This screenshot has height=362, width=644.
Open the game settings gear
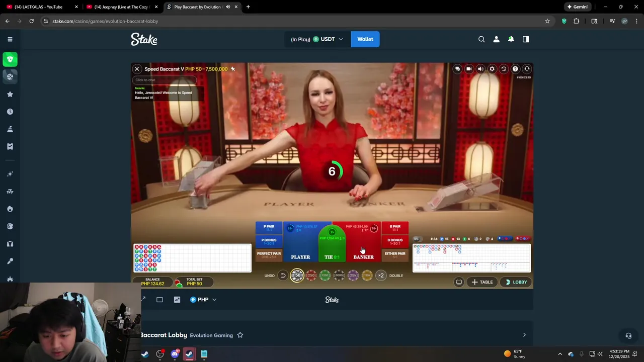(x=492, y=69)
